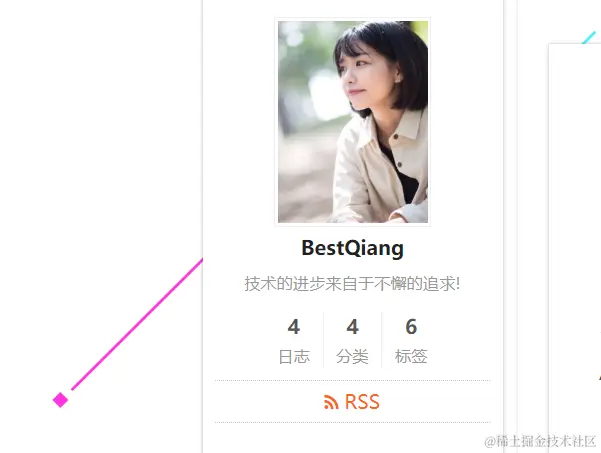This screenshot has height=453, width=601.
Task: Click the divider between 日志 and 分类
Action: click(323, 340)
